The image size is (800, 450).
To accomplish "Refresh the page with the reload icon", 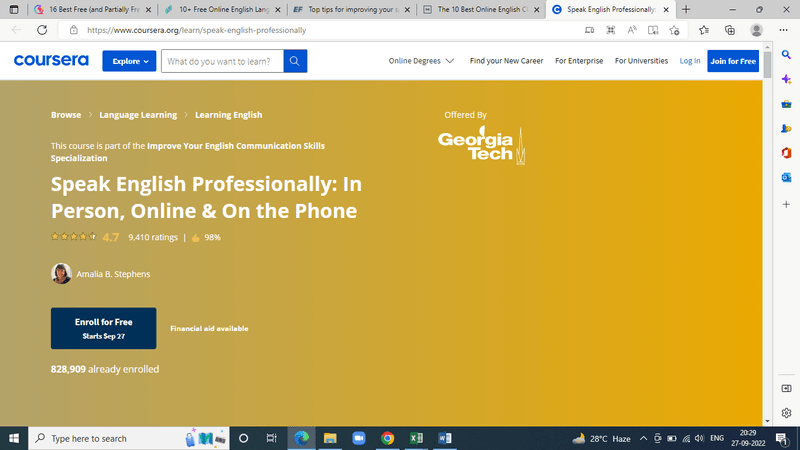I will click(42, 30).
